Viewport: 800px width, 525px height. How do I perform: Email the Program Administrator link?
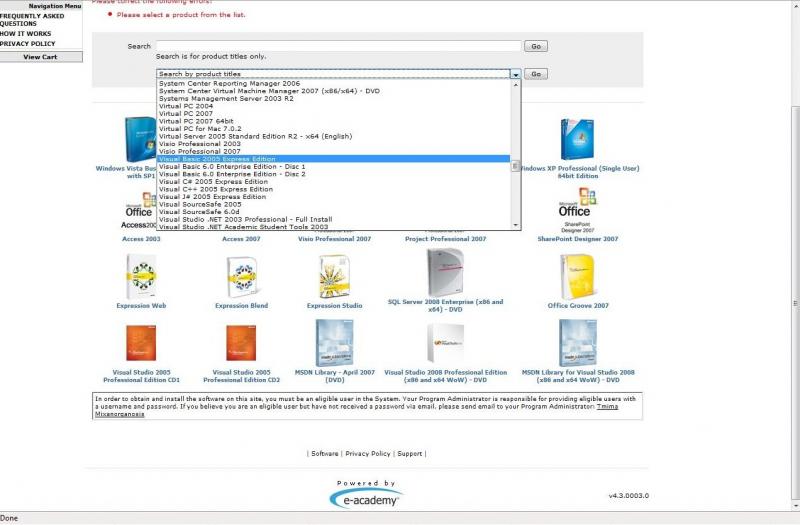[607, 407]
